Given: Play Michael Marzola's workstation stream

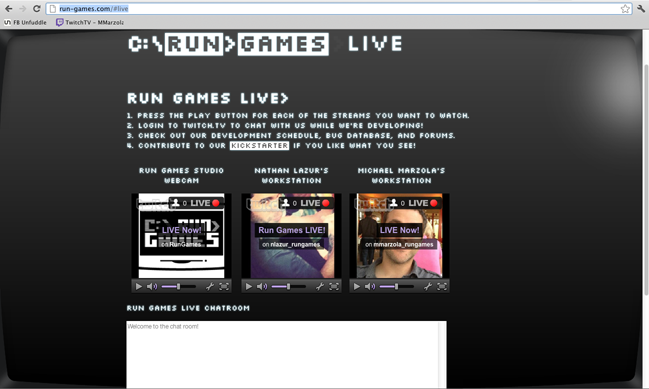Looking at the screenshot, I should click(357, 286).
